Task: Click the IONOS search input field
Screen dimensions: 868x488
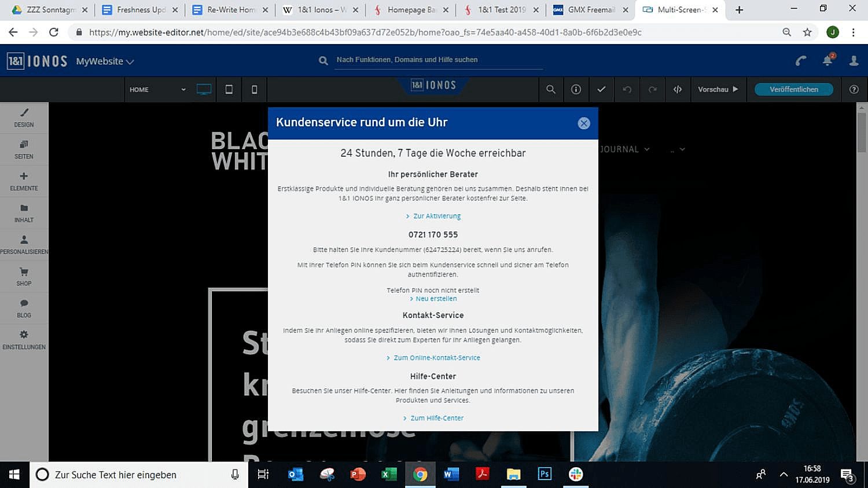Action: pos(439,60)
